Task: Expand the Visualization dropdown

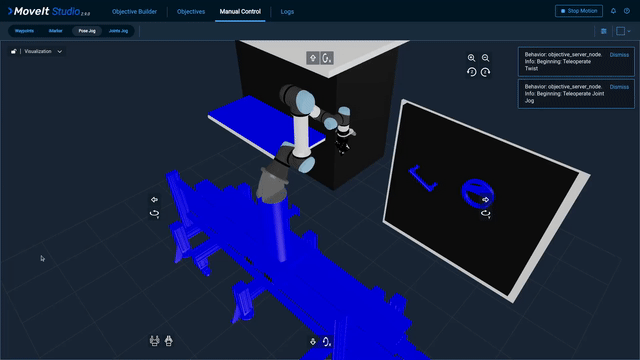Action: click(x=43, y=51)
